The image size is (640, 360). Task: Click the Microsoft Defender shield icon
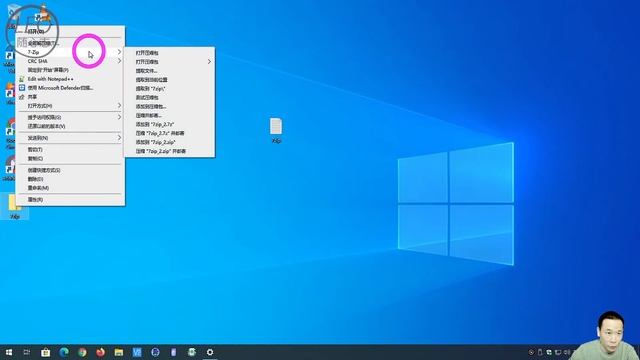pos(22,88)
